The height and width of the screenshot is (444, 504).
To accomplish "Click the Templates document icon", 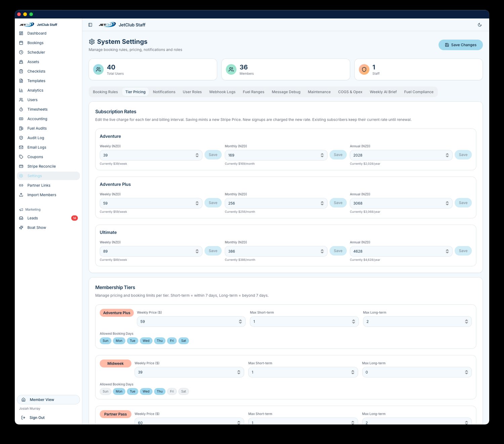I will 21,81.
